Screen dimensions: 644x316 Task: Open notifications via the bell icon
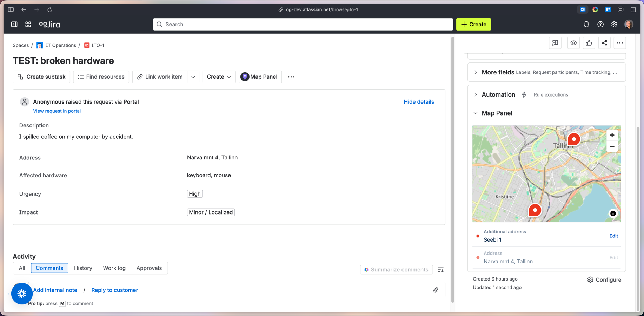click(586, 24)
